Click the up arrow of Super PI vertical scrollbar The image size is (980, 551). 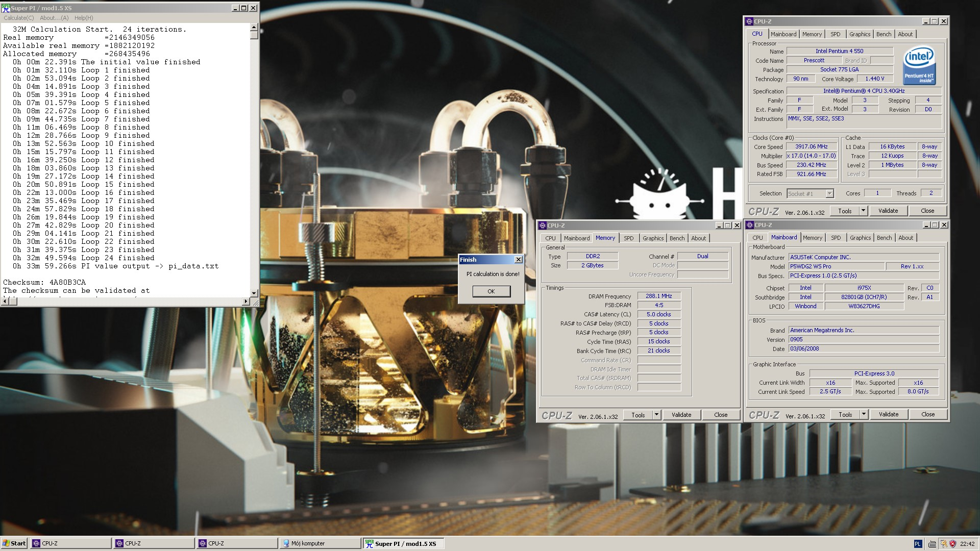(254, 27)
